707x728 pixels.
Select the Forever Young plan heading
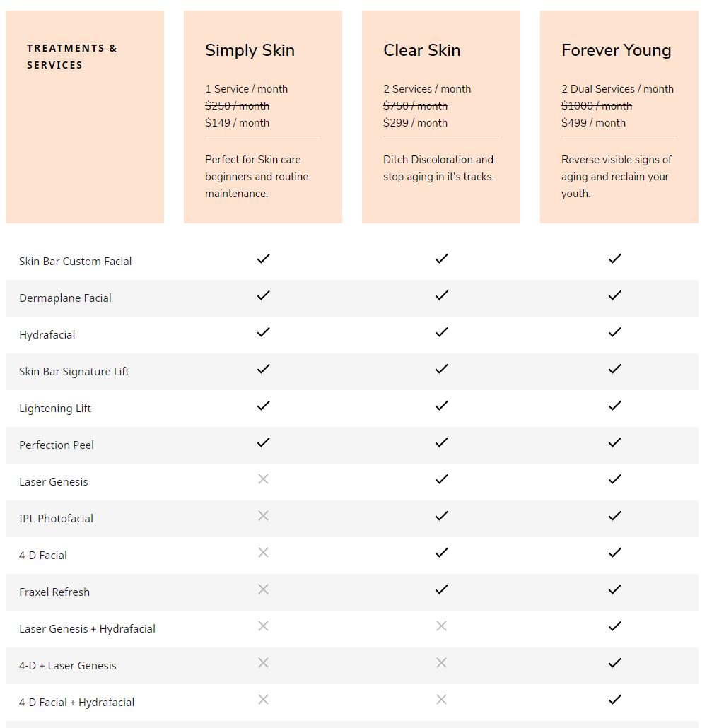617,51
